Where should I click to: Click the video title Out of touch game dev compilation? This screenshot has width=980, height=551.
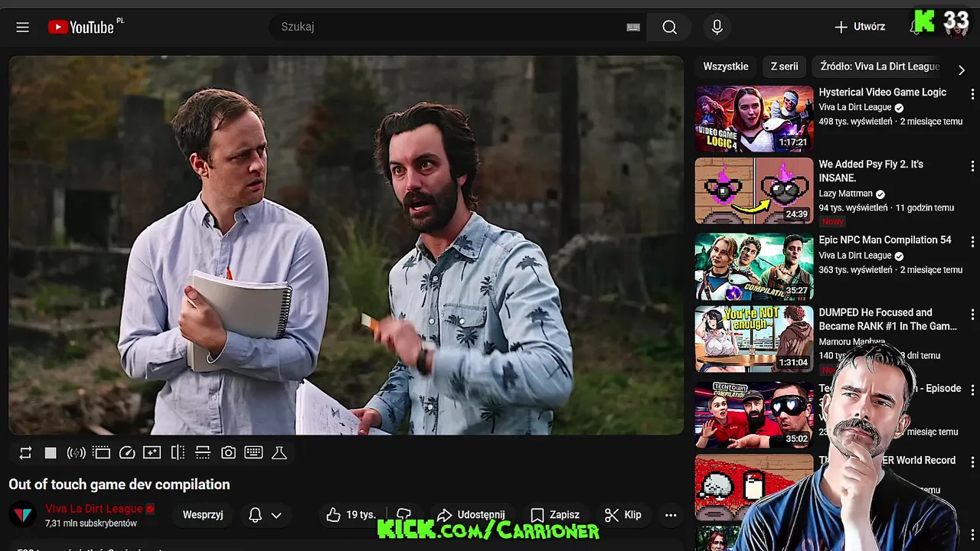pos(119,484)
